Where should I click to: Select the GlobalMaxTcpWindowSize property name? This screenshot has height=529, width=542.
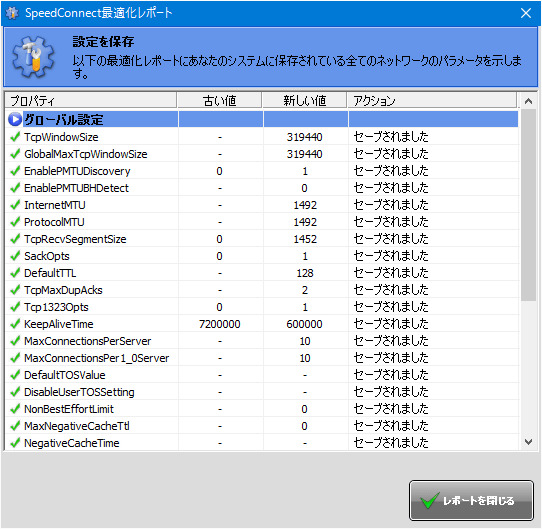(86, 154)
